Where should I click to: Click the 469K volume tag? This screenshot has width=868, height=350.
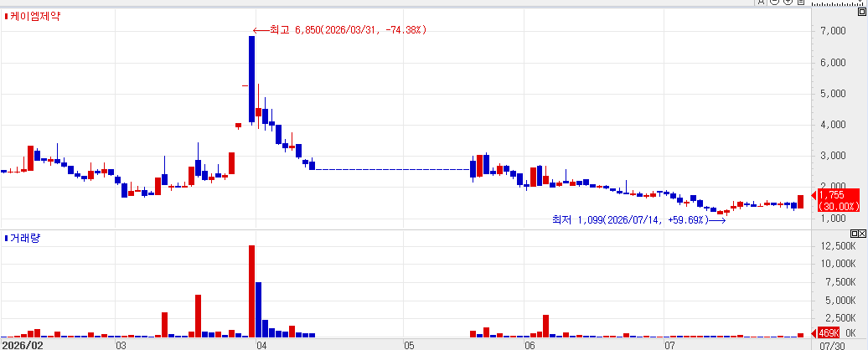tap(829, 333)
